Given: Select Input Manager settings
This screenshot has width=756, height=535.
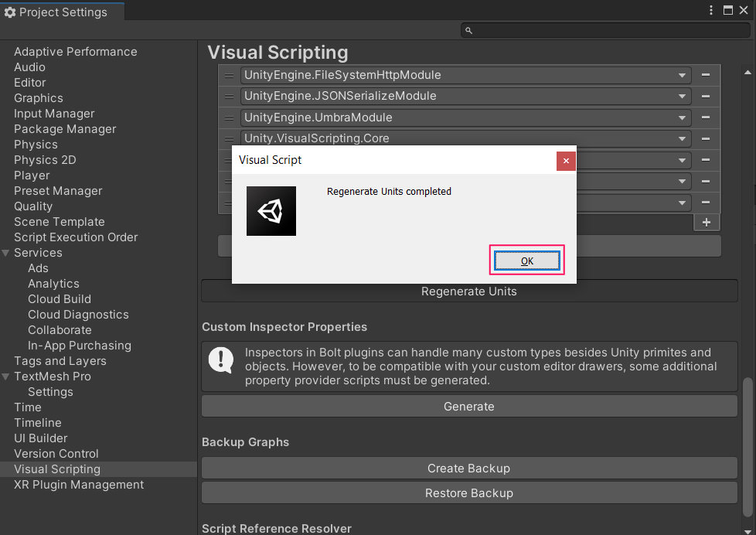Looking at the screenshot, I should (x=54, y=114).
